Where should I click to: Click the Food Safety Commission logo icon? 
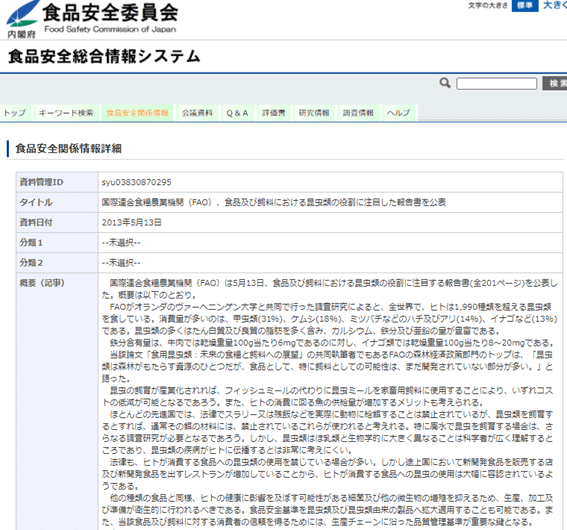point(22,14)
